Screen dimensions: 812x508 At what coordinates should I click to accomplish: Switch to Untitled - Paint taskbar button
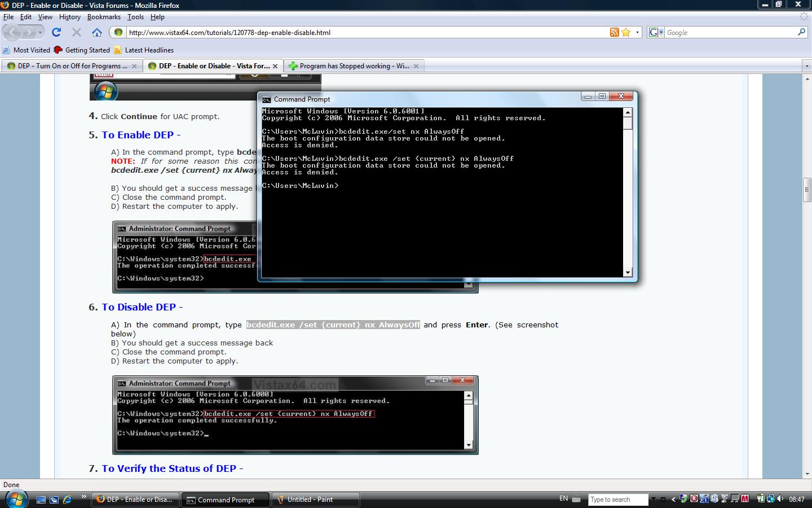316,500
